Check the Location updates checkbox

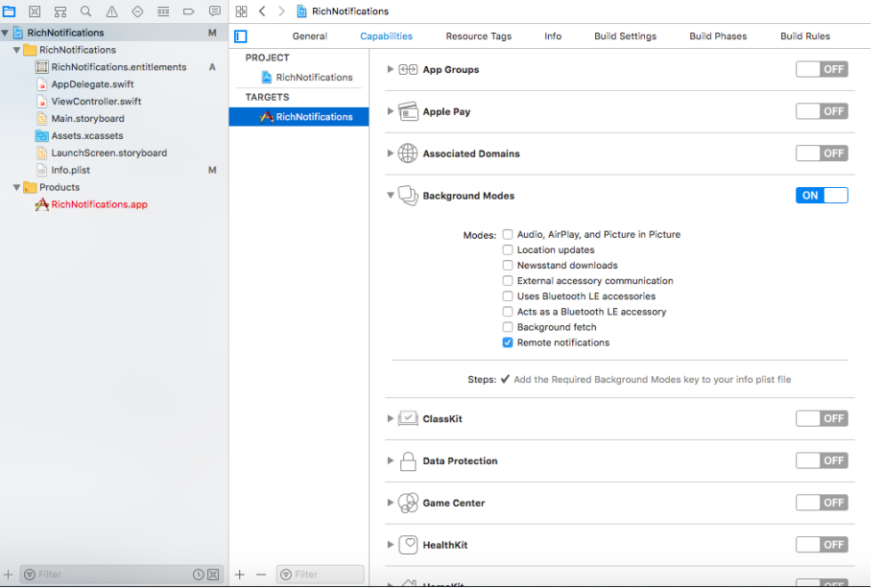pyautogui.click(x=508, y=249)
